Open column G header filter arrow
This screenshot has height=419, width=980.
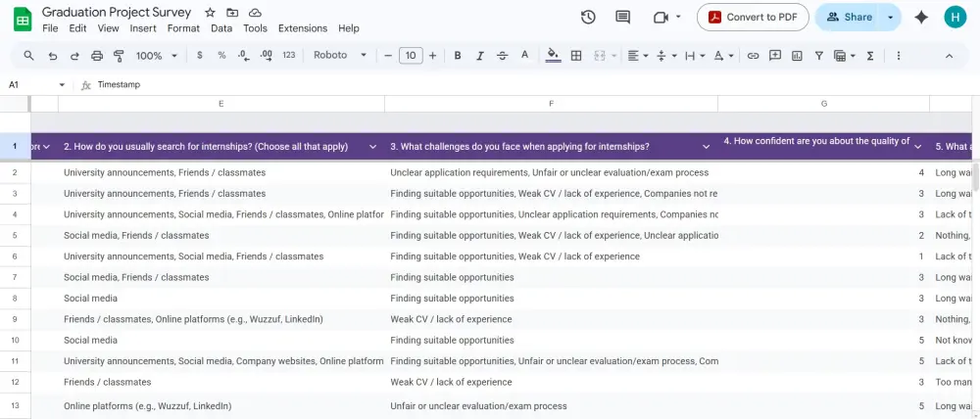click(x=918, y=147)
